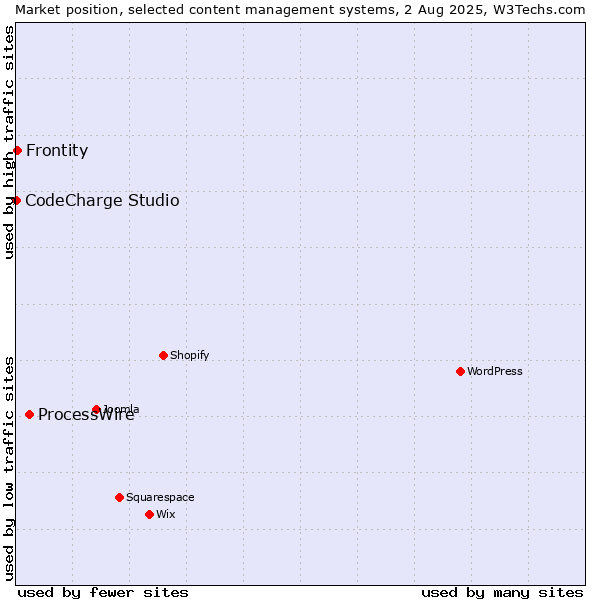Viewport: 600px width, 600px height.
Task: Select the 'Frontity' label text
Action: tap(57, 151)
